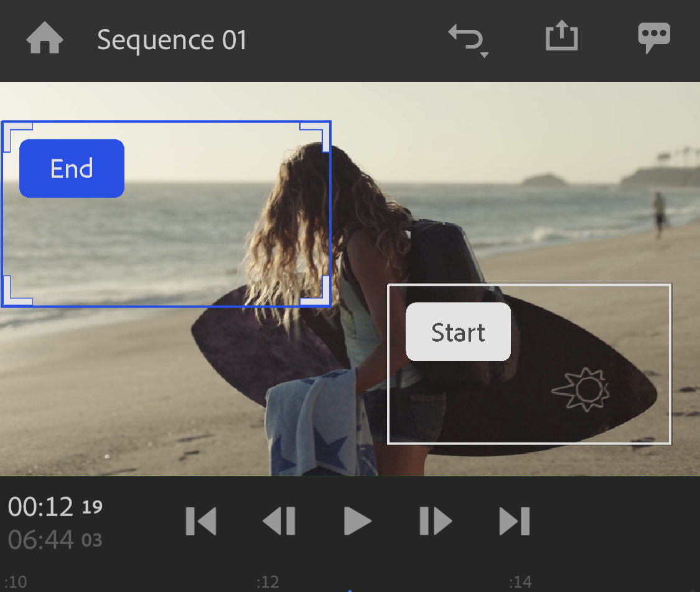The height and width of the screenshot is (592, 700).
Task: Click the Sequence 01 title
Action: coord(172,39)
